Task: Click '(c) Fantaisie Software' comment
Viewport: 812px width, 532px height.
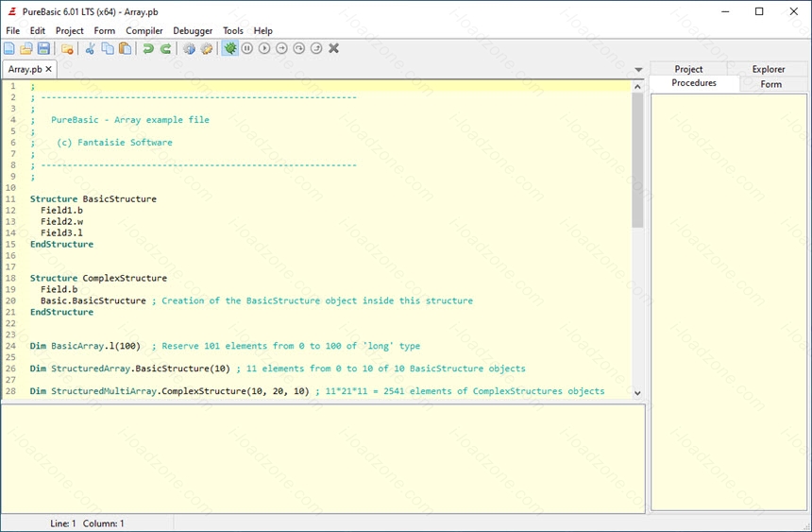Action: [x=114, y=143]
